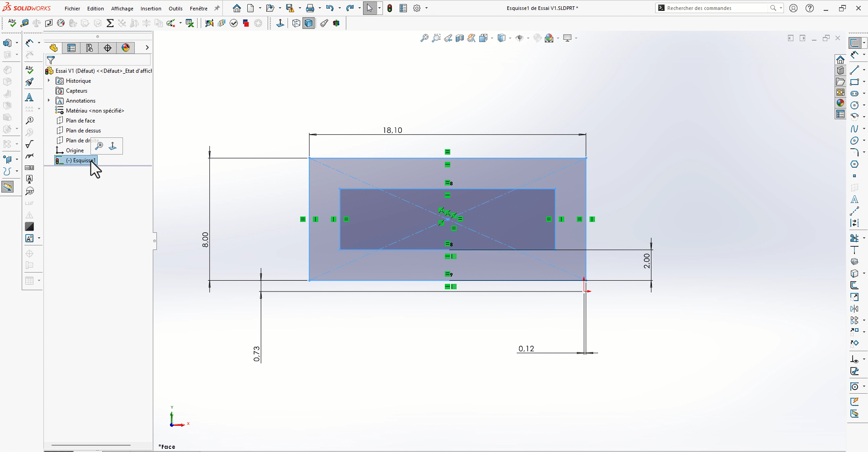Select the Ellipse sketch tool

(x=854, y=141)
